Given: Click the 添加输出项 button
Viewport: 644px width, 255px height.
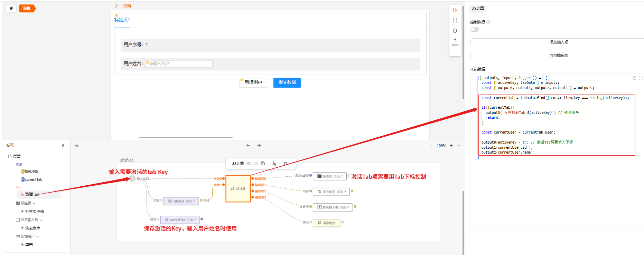Looking at the screenshot, I should [x=558, y=56].
